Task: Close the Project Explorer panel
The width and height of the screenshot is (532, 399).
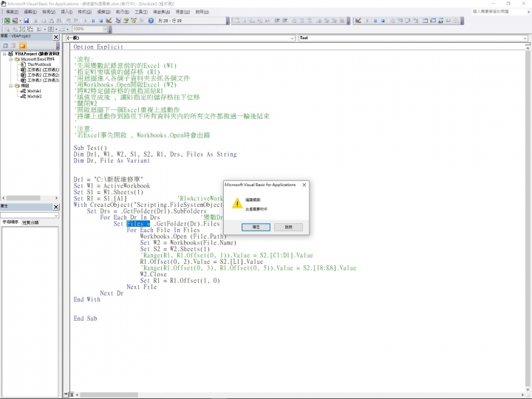Action: 56,37
